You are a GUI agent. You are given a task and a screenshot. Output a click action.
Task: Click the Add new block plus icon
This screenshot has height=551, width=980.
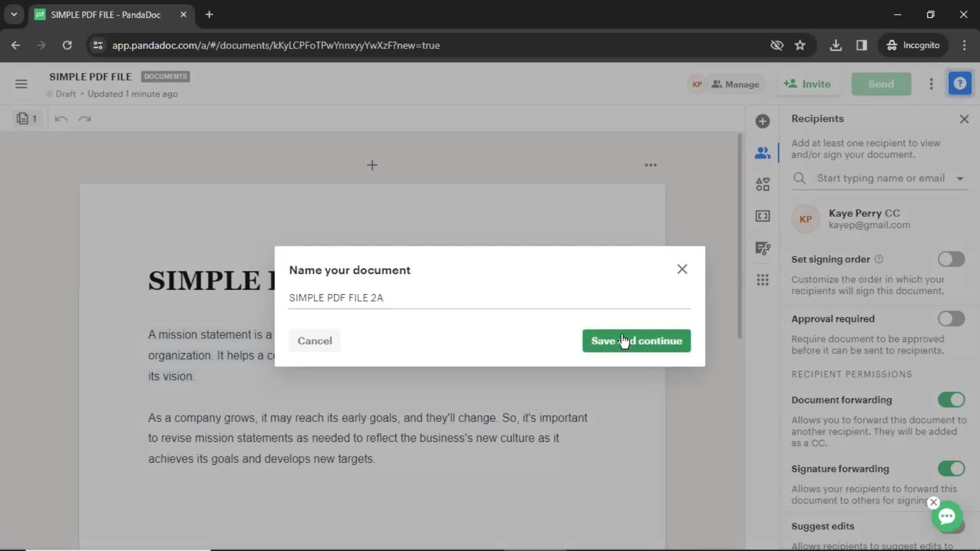(372, 165)
